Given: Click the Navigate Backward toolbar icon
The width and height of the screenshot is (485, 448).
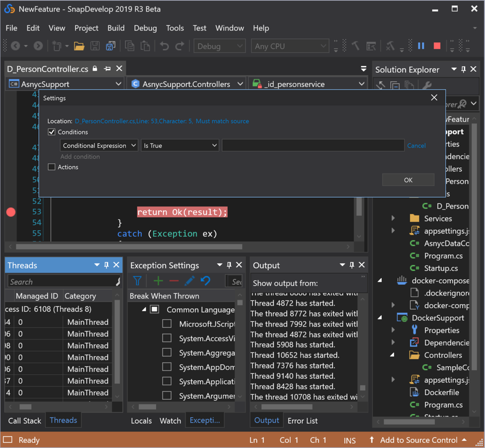Looking at the screenshot, I should pyautogui.click(x=15, y=46).
